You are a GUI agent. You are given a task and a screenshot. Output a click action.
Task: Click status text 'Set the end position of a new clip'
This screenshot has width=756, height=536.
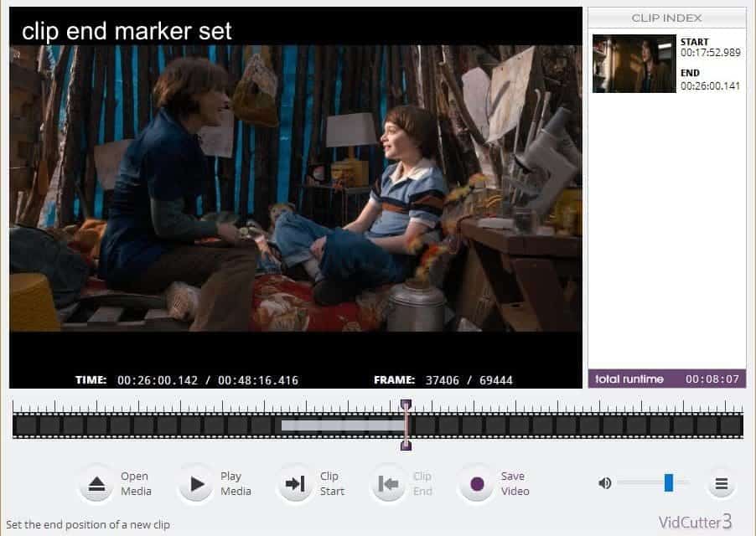[88, 524]
